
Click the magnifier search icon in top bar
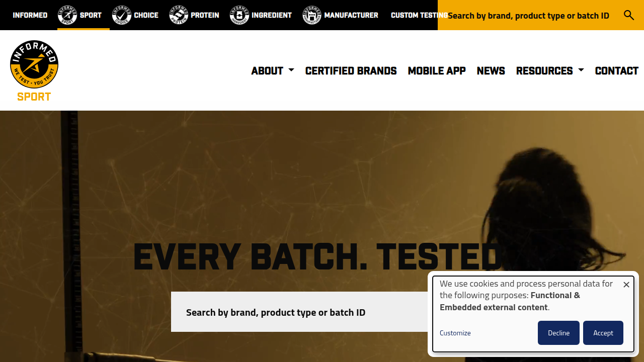(629, 15)
